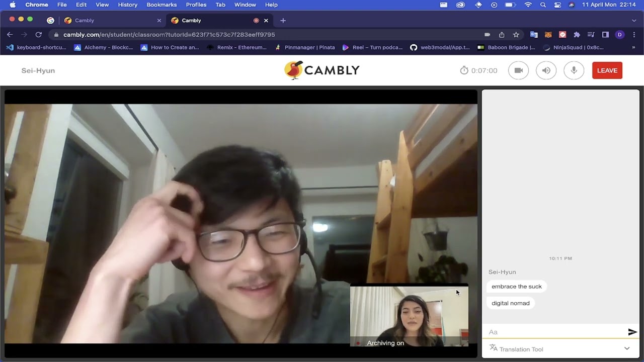Click the Cambly logo
Screen dimensions: 644x362
322,70
